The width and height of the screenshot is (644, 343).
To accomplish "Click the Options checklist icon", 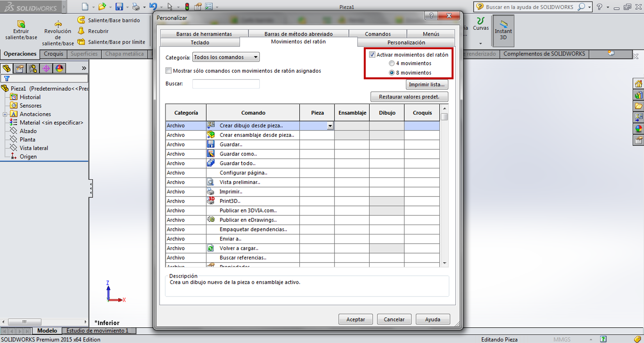I will (x=209, y=7).
